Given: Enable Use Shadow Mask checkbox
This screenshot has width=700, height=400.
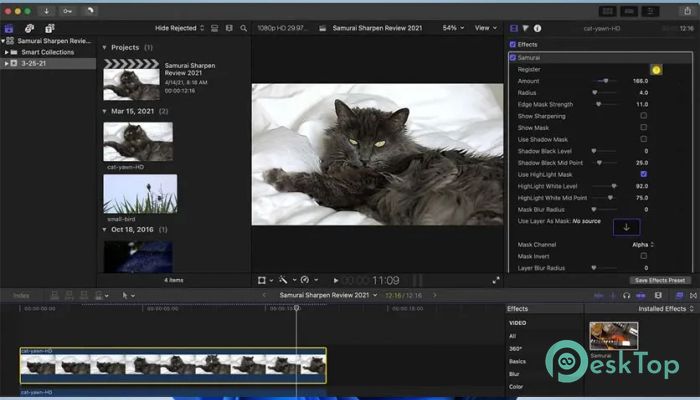Looking at the screenshot, I should pos(643,139).
